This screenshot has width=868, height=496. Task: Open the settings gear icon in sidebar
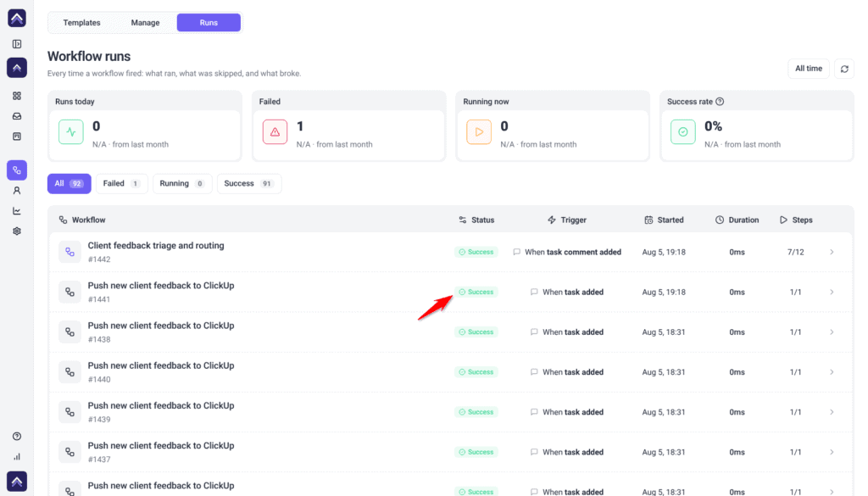17,231
